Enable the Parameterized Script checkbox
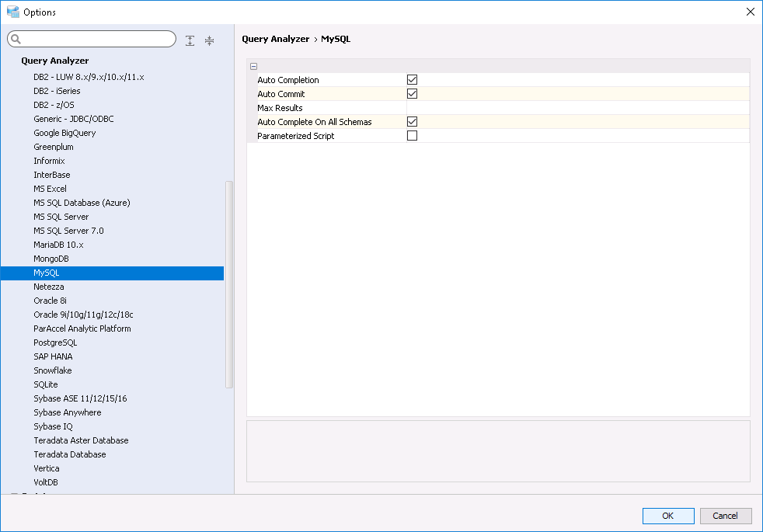Image resolution: width=763 pixels, height=532 pixels. pos(413,136)
